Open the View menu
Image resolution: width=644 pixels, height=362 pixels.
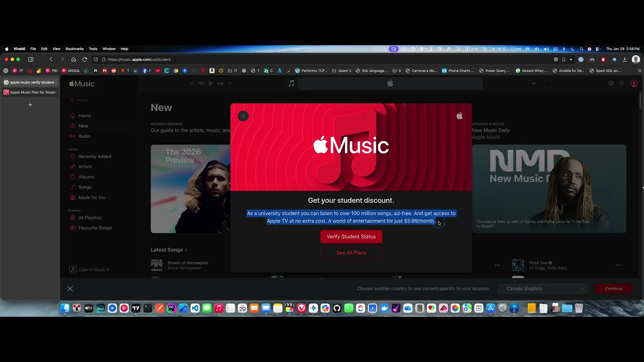point(56,49)
